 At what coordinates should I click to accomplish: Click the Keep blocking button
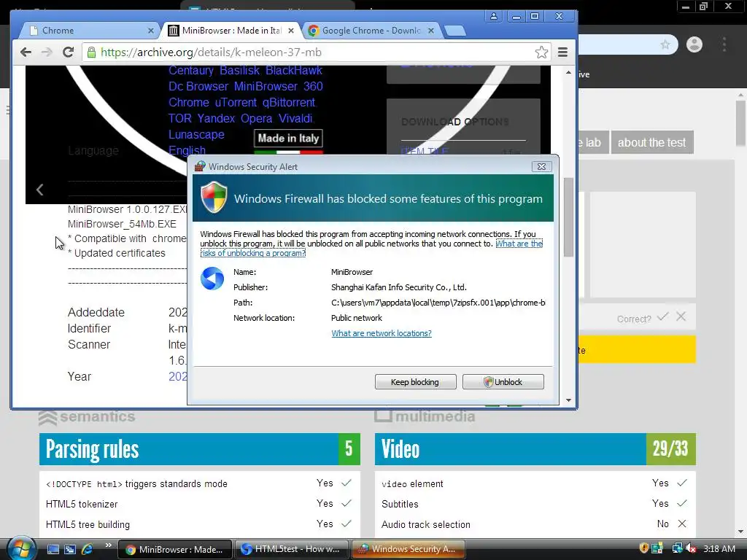415,382
